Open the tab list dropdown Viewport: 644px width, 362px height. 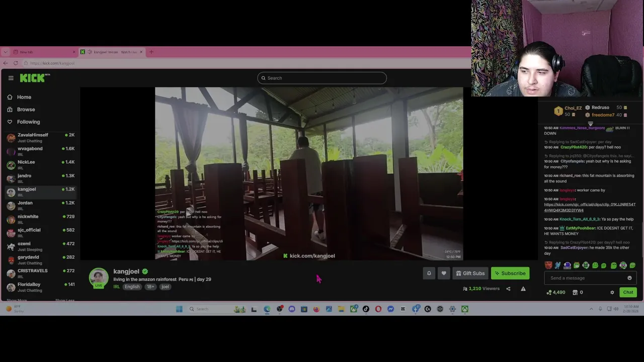coord(5,52)
